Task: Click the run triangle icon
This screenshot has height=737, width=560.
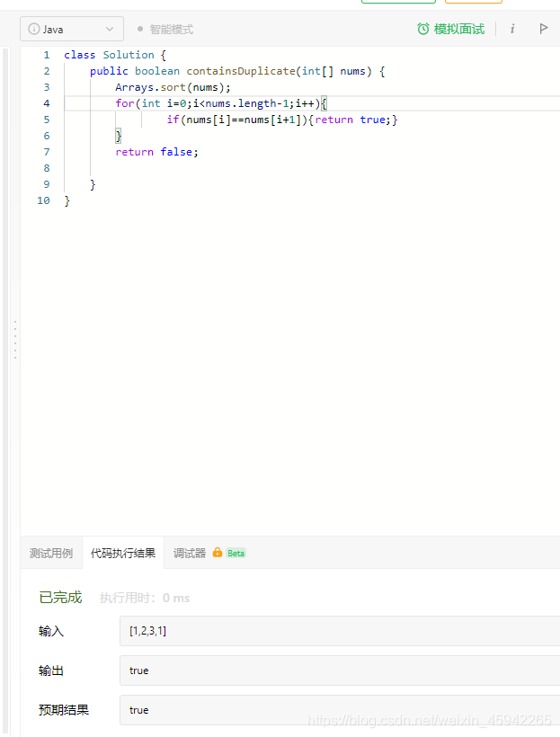Action: [x=544, y=29]
